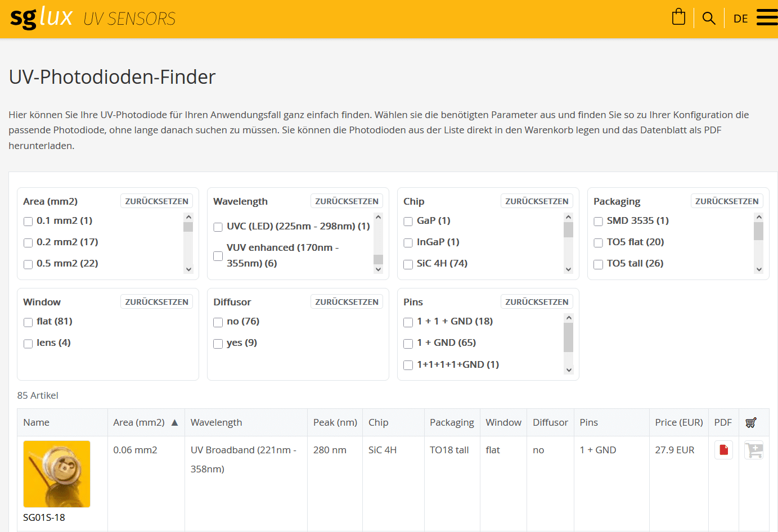
Task: Click the Wavelength column header
Action: pos(217,422)
